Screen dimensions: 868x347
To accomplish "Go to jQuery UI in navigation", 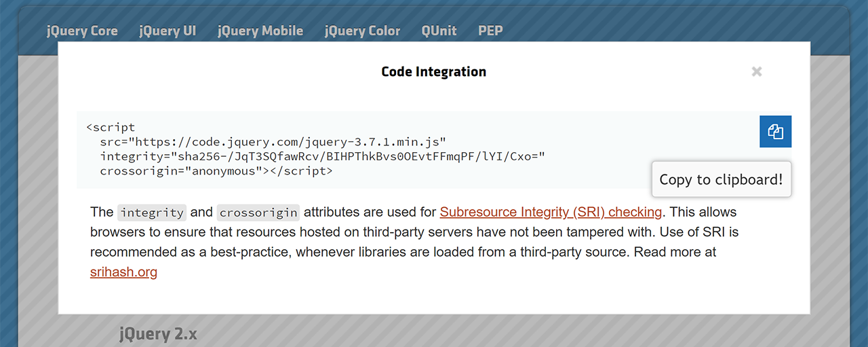I will coord(167,31).
